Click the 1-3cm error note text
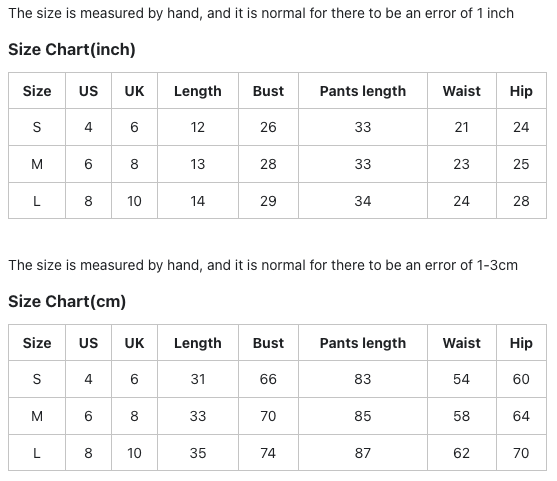Screen dimensions: 557x481 pos(263,265)
